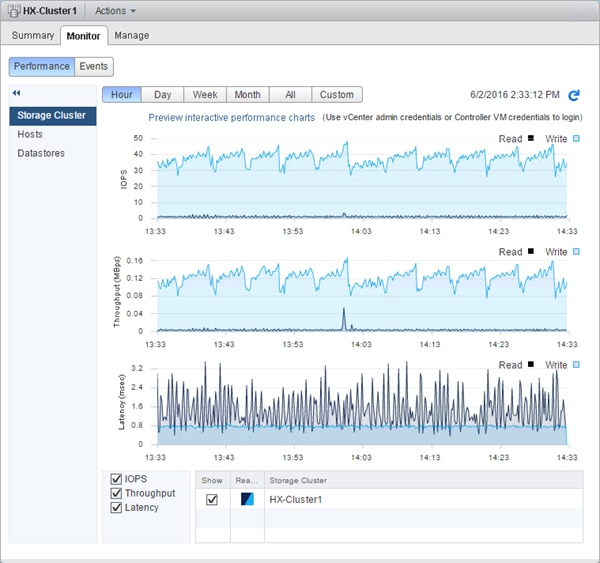Click the HX-Cluster1 read/write color swatch
Screen dimensions: 600x563
247,499
